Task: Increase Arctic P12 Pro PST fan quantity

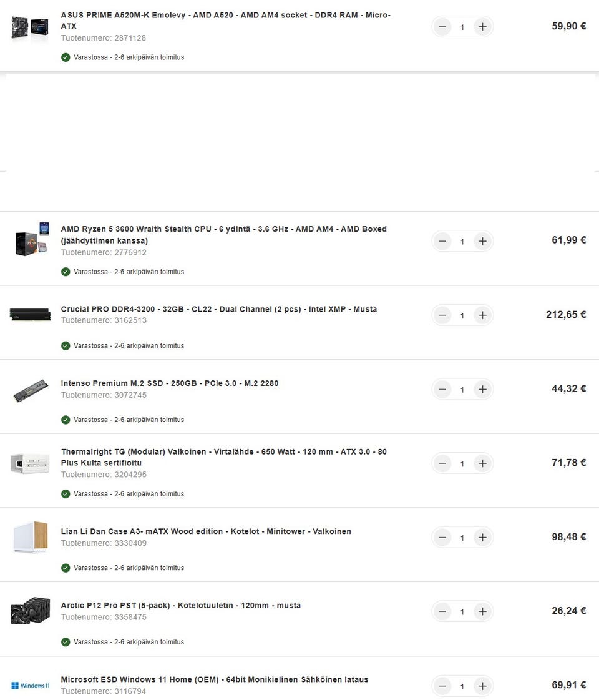Action: [x=482, y=611]
